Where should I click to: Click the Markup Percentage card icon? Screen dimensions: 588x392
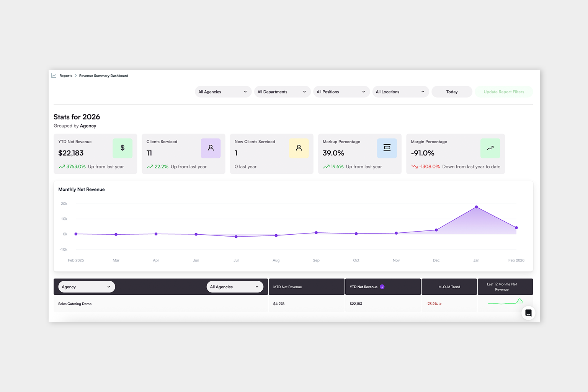387,148
